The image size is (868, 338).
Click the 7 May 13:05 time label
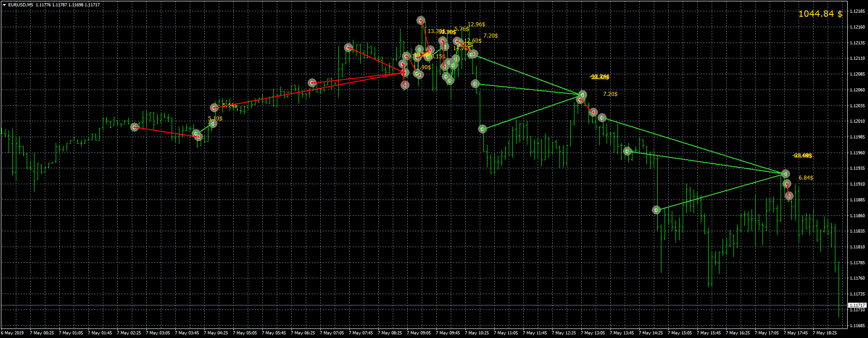[x=593, y=333]
